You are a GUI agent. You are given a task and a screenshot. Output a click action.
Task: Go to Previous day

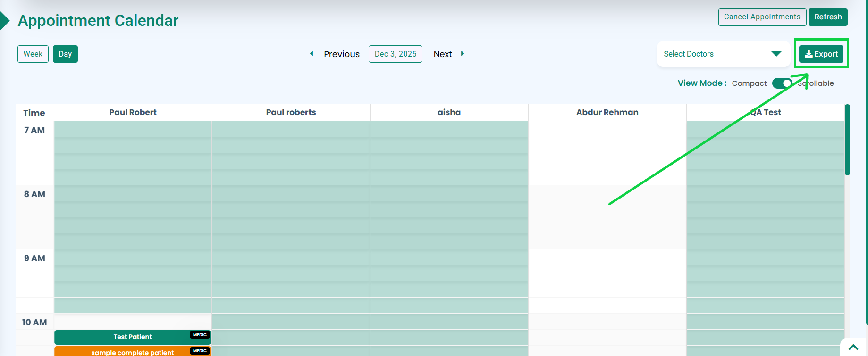(x=341, y=54)
